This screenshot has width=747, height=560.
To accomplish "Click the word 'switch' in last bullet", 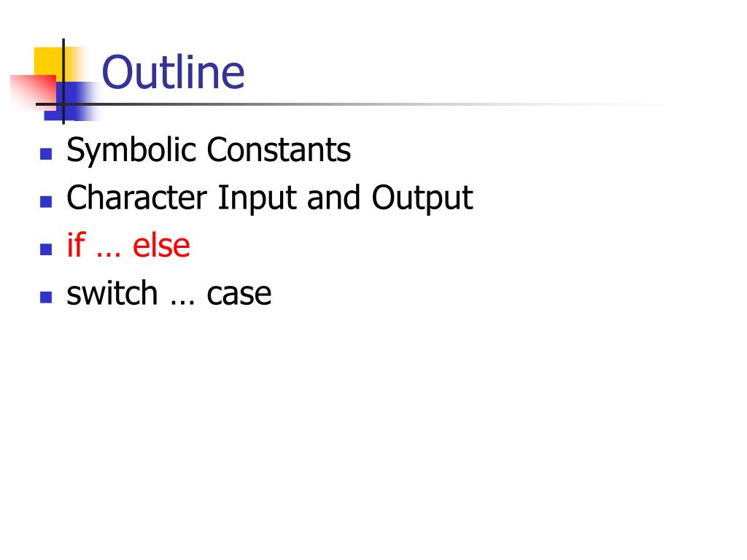I will (112, 292).
